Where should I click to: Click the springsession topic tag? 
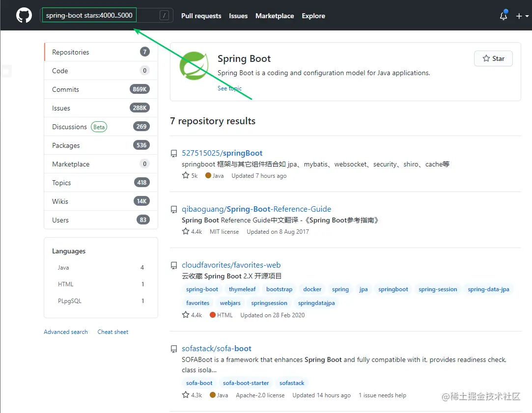click(269, 303)
